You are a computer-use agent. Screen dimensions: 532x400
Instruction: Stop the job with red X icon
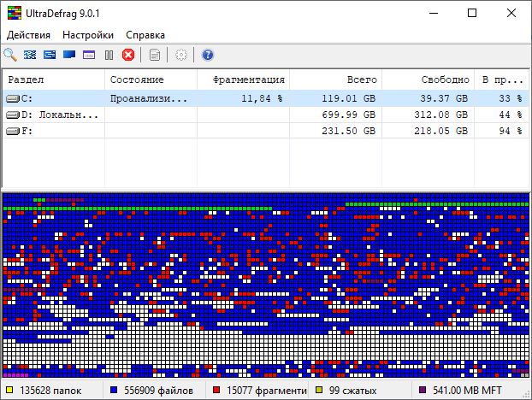click(x=128, y=56)
